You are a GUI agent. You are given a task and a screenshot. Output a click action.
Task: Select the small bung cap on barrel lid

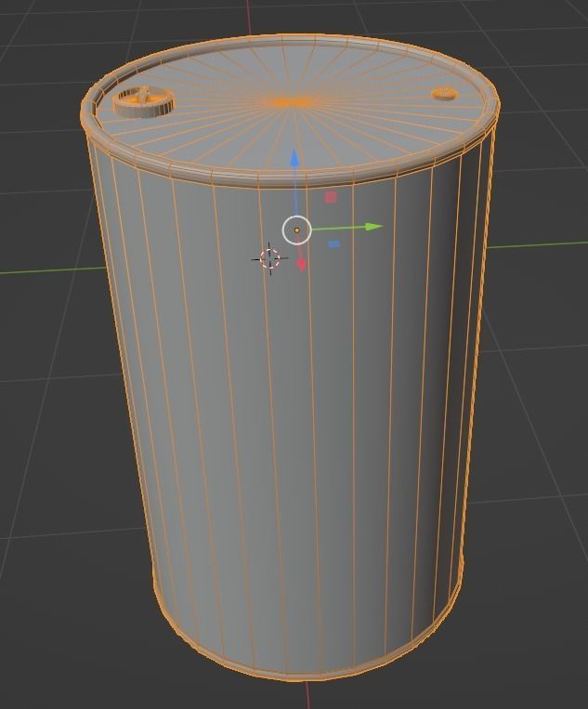(445, 94)
